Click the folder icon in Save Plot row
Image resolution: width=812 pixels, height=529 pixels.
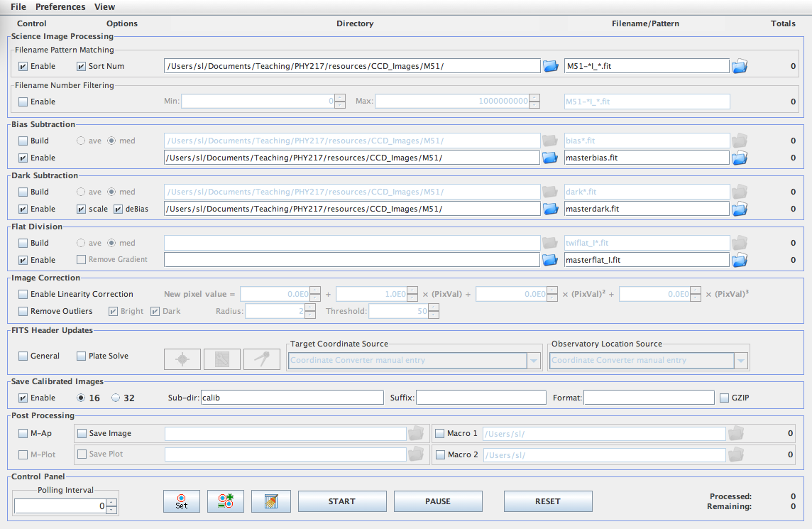coord(415,454)
